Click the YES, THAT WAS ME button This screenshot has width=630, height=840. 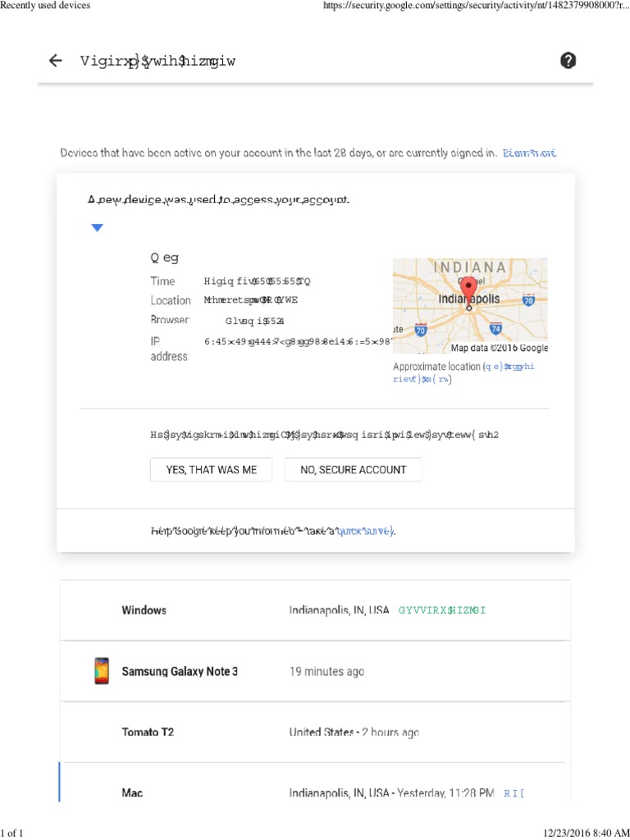(211, 470)
